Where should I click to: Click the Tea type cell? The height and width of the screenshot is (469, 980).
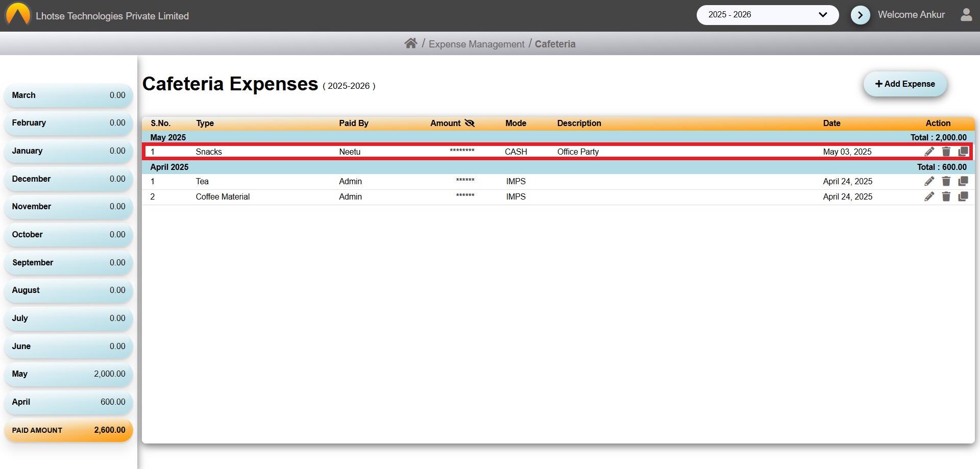point(202,181)
